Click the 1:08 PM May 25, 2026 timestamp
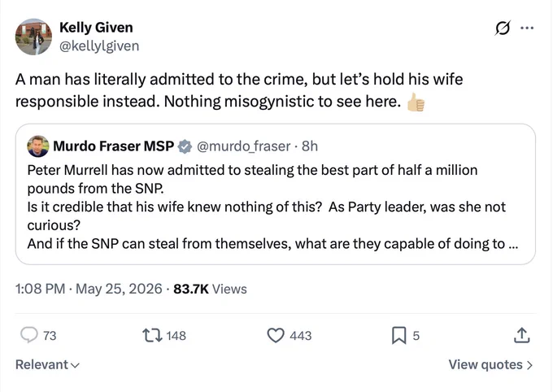This screenshot has width=553, height=392. (89, 289)
